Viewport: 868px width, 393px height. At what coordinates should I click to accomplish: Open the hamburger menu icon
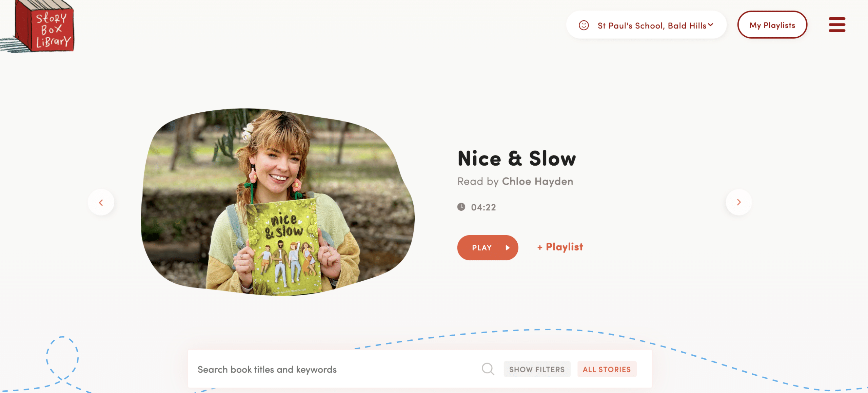(x=837, y=25)
